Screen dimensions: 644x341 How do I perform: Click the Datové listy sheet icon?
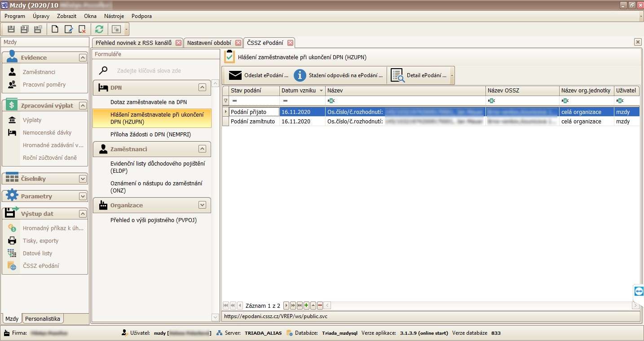(x=12, y=253)
